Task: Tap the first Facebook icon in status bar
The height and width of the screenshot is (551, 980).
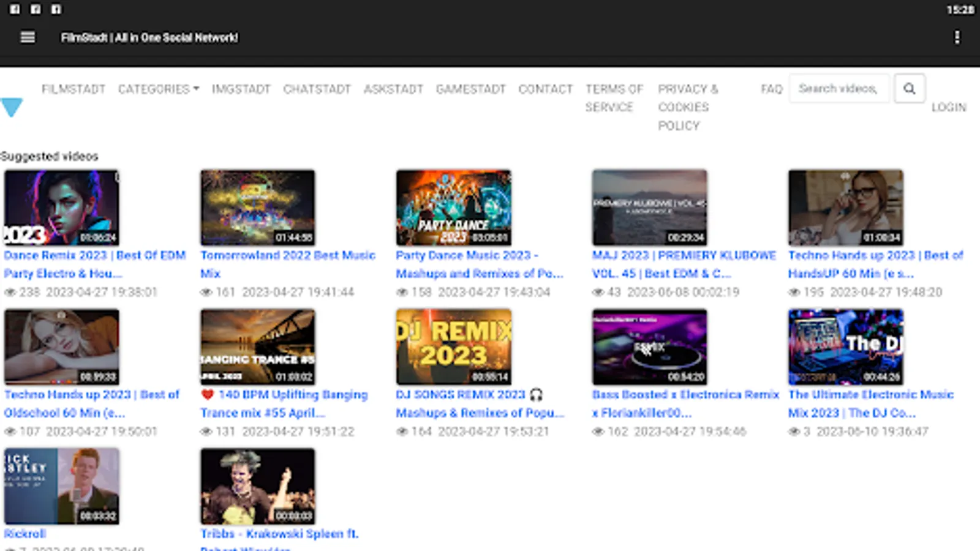Action: coord(15,9)
